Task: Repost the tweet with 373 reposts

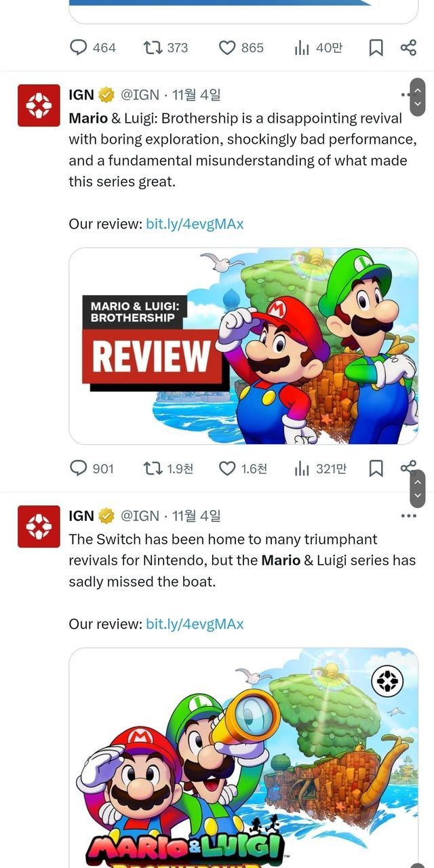Action: click(x=166, y=47)
